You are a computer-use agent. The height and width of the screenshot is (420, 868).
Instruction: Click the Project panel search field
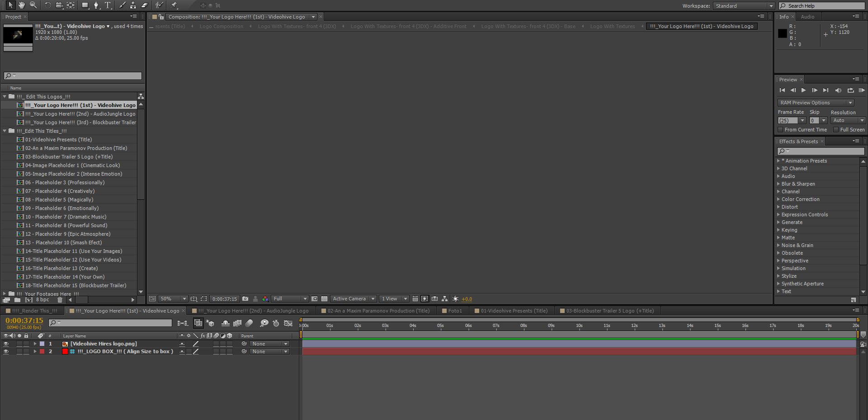[73, 76]
